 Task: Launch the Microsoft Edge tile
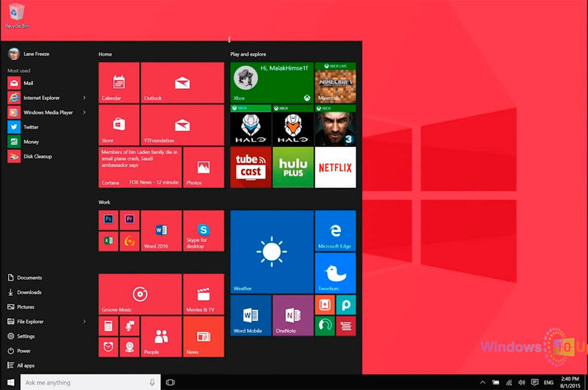(x=335, y=231)
